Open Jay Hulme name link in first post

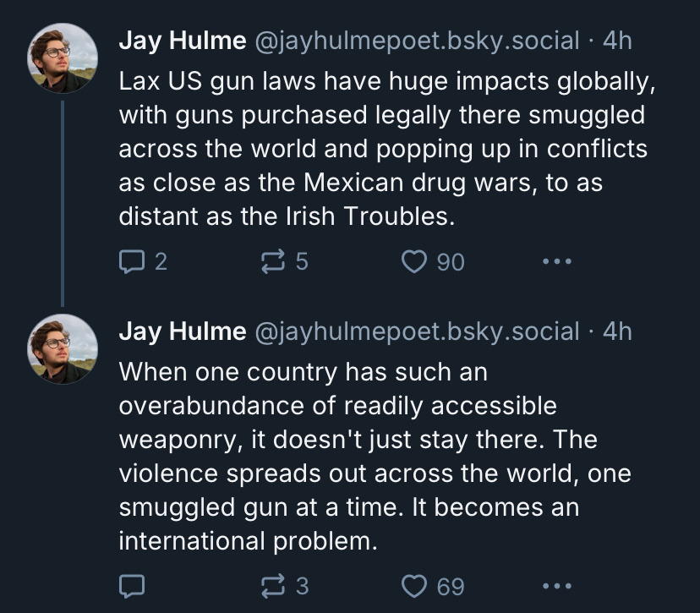(x=183, y=41)
